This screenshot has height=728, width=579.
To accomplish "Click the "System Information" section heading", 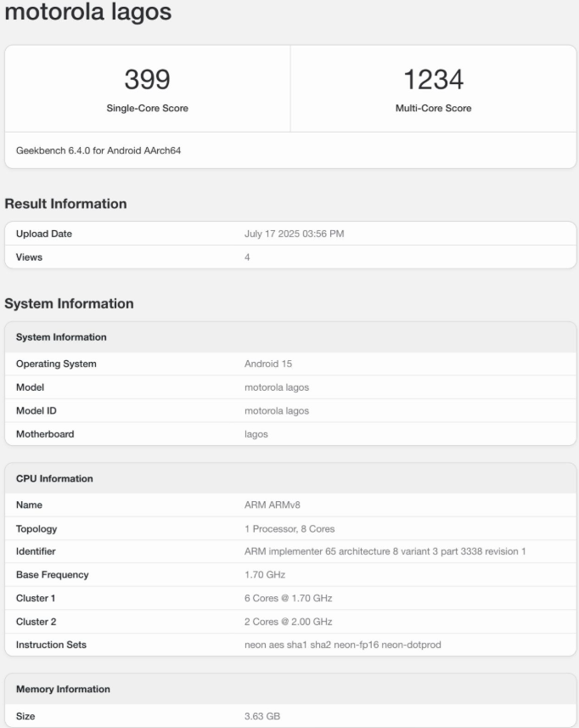I will 70,303.
